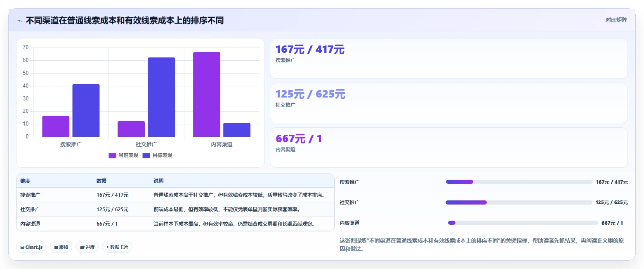
Task: Click the 说明 table column header
Action: tap(158, 181)
